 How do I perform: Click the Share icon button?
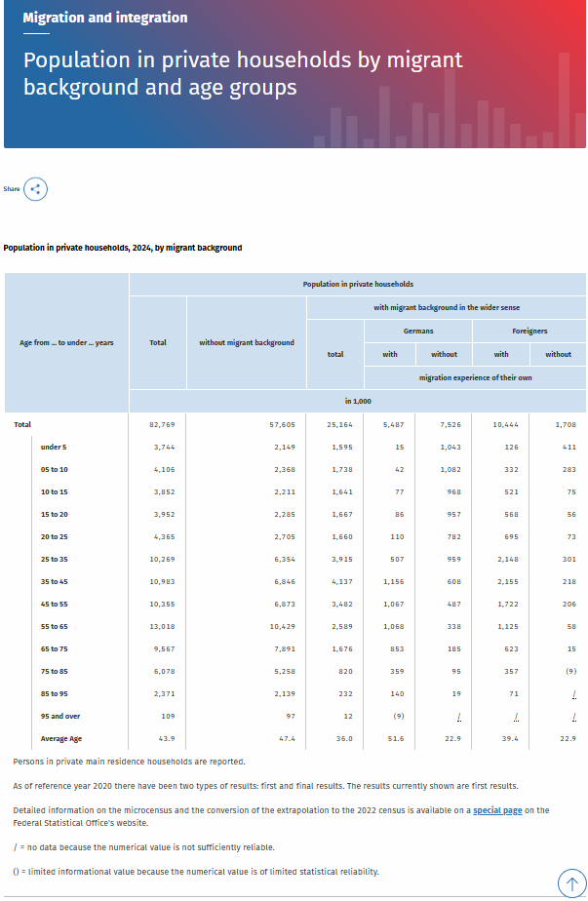click(x=36, y=189)
